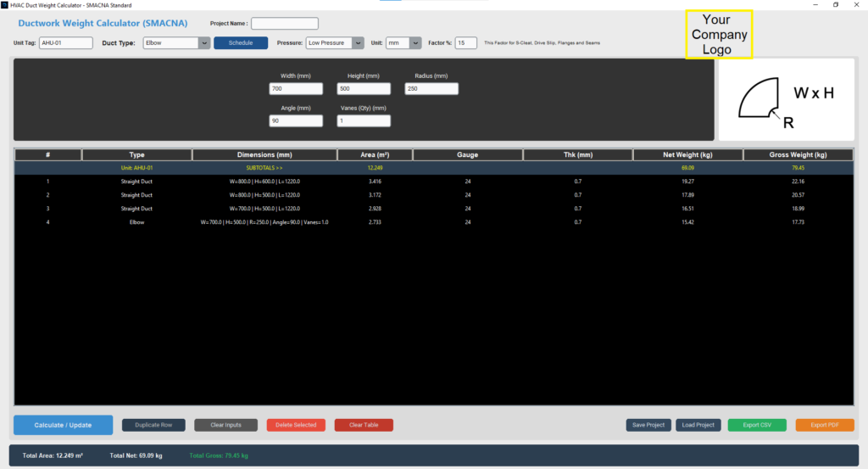Open the Duct Type dropdown arrow
Screen dimensions: 868x469
tap(204, 42)
